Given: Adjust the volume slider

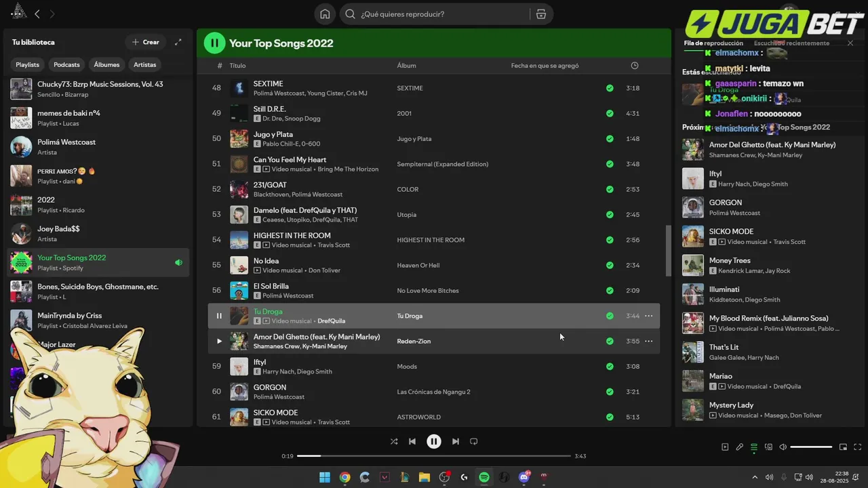Looking at the screenshot, I should point(811,447).
